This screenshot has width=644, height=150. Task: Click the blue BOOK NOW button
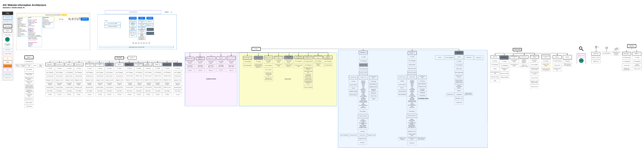(x=85, y=19)
